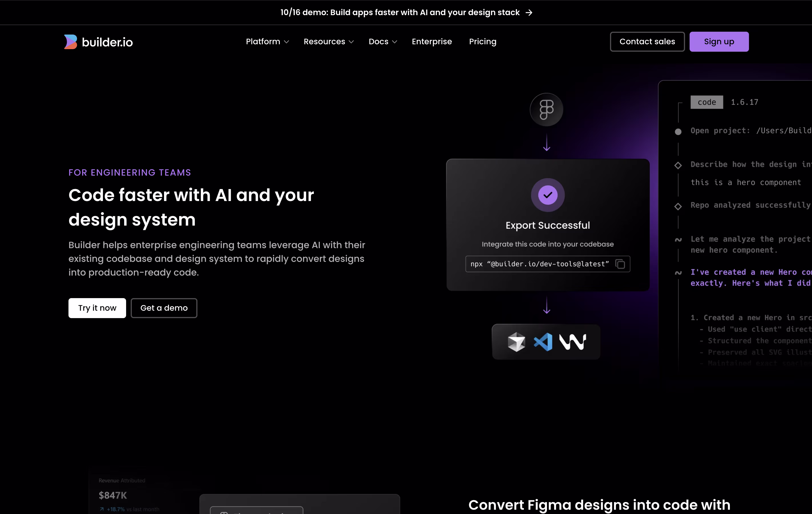Expand the Docs dropdown menu

coord(383,41)
